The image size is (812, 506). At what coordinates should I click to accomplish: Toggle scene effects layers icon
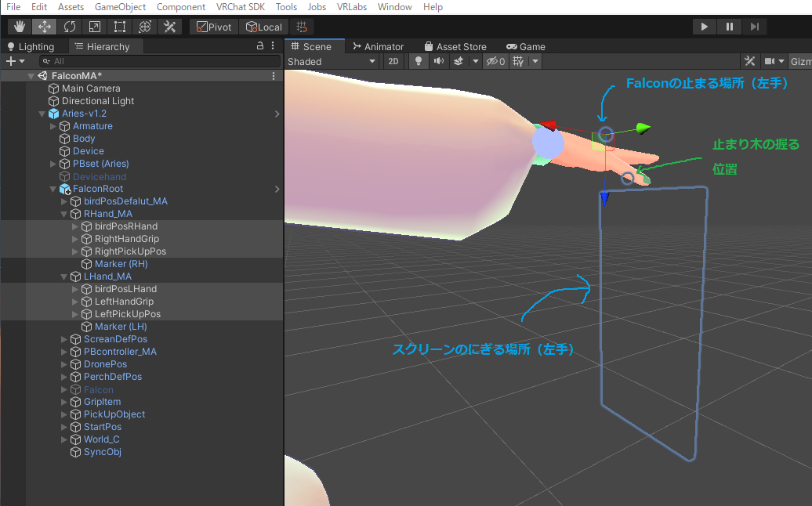(x=459, y=61)
